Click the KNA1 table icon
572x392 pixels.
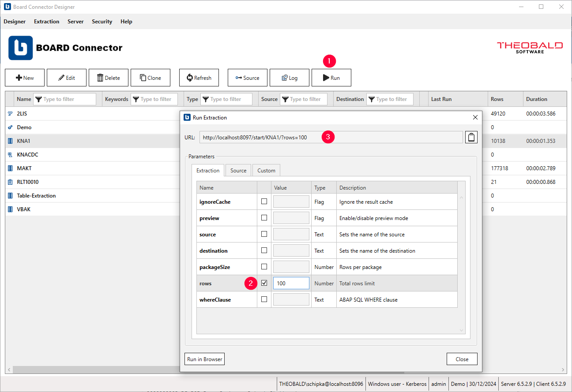(10, 141)
